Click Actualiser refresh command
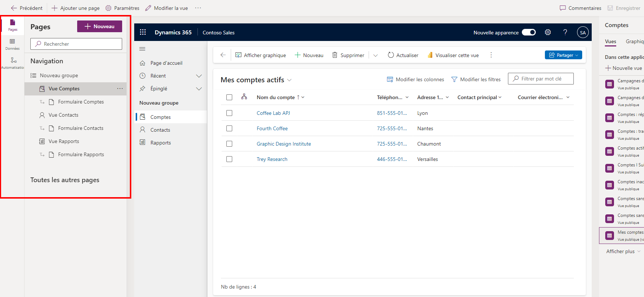Screen dimensions: 644x297 pyautogui.click(x=403, y=55)
